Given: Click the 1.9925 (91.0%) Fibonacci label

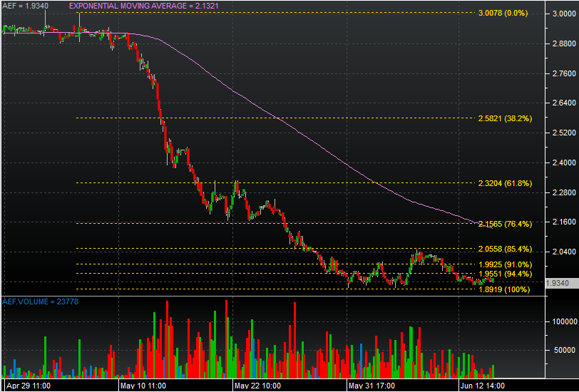Looking at the screenshot, I should (505, 264).
